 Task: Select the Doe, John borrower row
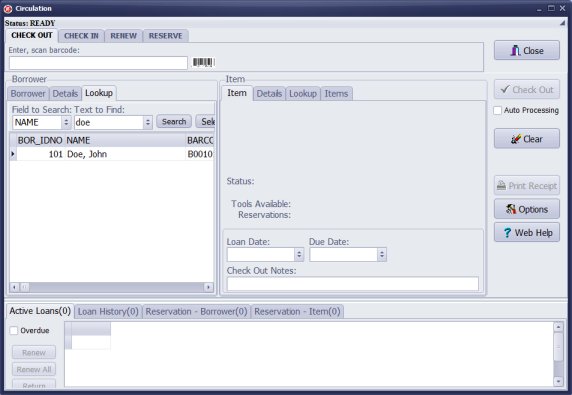112,154
